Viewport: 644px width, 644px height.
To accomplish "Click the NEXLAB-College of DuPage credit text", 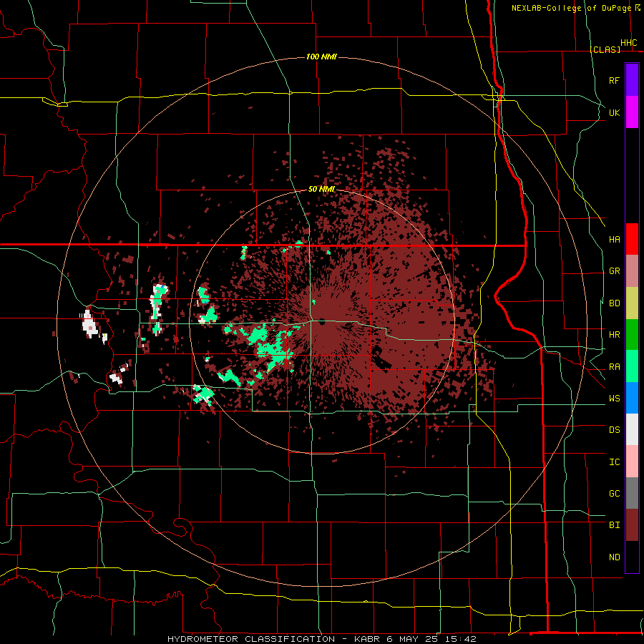I will point(571,8).
